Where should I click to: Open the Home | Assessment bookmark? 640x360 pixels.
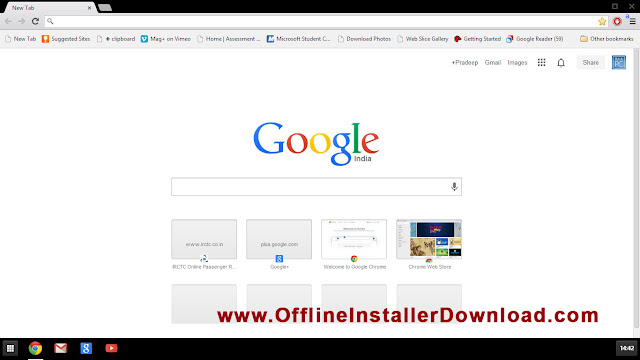point(229,39)
